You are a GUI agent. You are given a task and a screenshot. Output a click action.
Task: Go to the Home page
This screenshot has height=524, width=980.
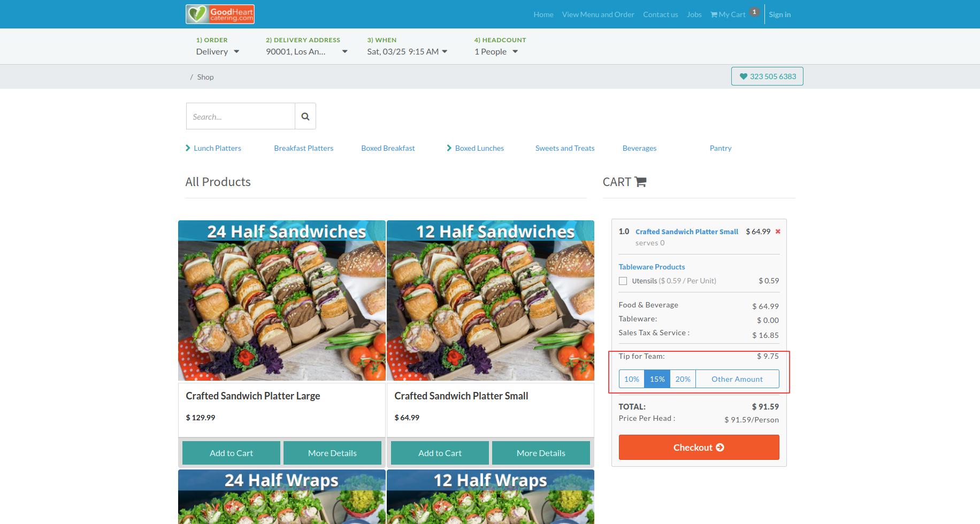543,14
